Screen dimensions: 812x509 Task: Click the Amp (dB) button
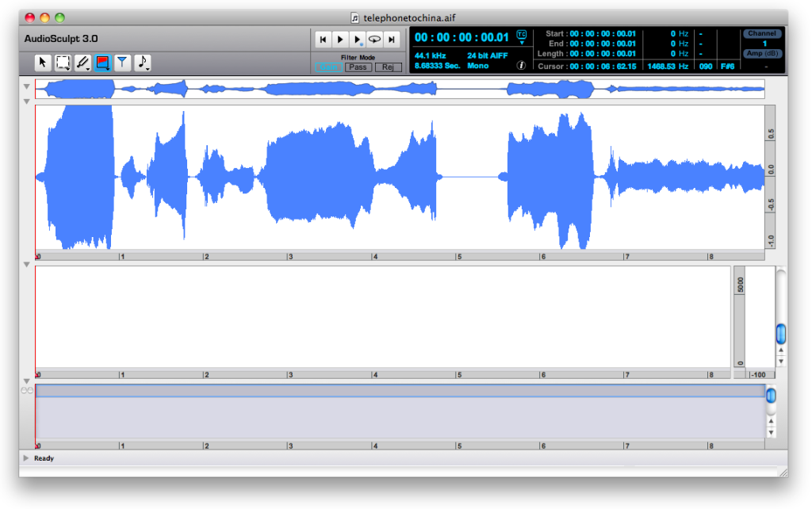(762, 53)
